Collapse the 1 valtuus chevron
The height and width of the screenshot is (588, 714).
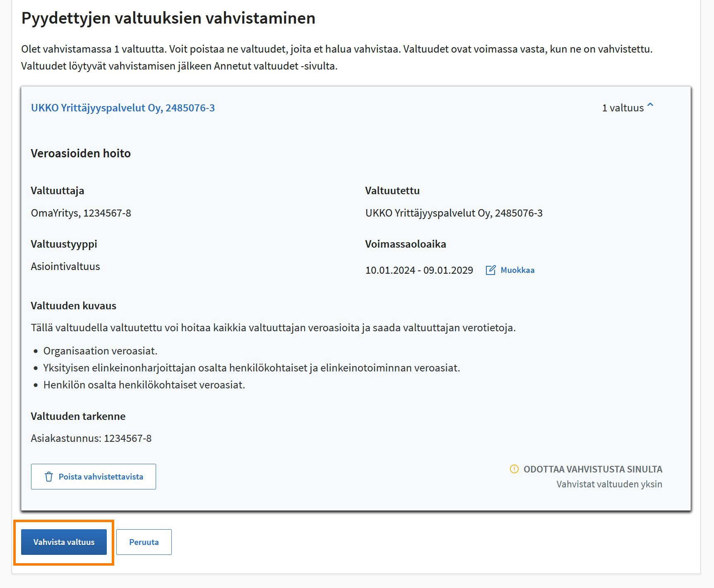(651, 105)
